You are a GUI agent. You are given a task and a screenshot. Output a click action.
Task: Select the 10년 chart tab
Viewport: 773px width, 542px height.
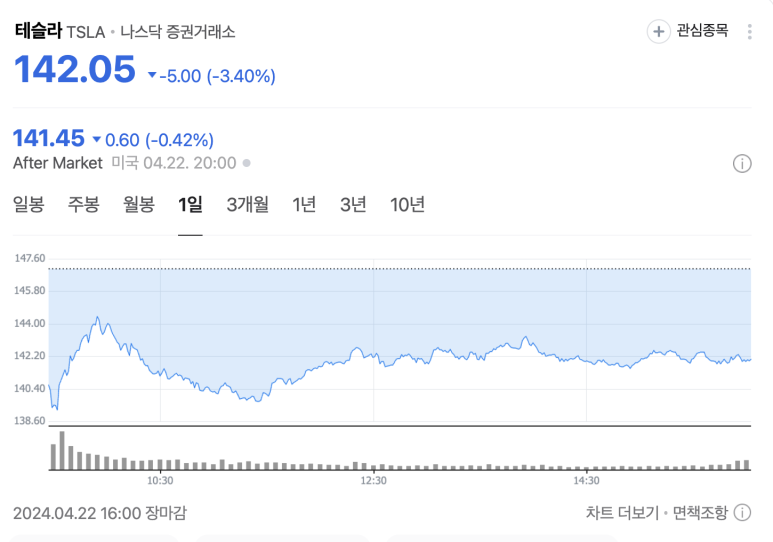[x=407, y=205]
